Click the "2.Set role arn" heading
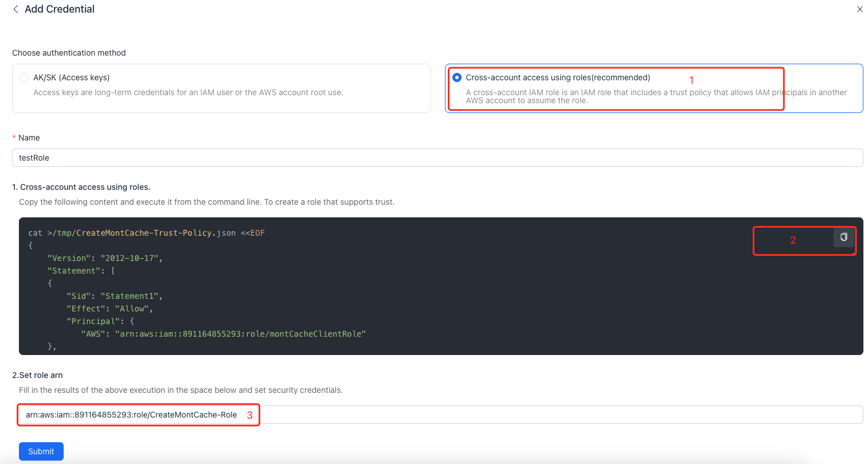 (37, 375)
